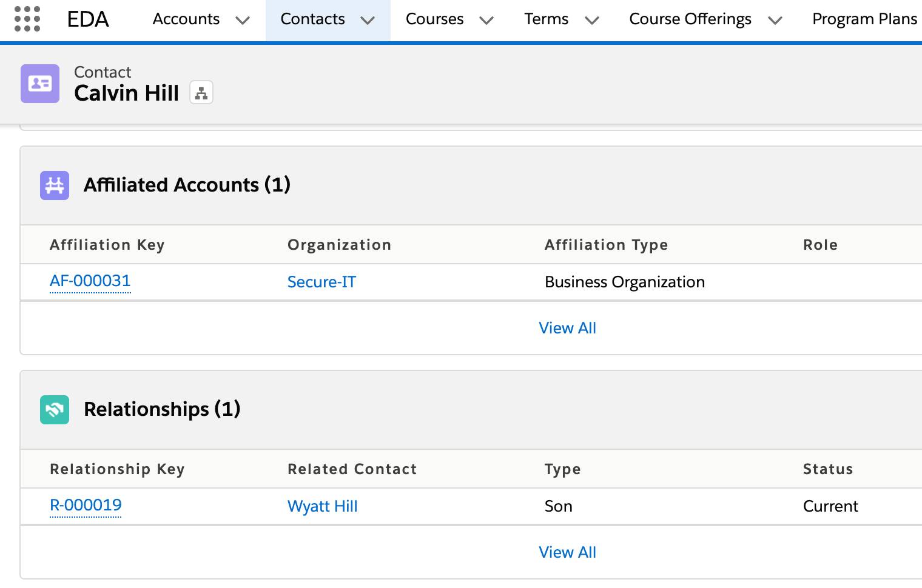Click the Affiliated Accounts bridge icon
This screenshot has width=922, height=588.
(55, 185)
